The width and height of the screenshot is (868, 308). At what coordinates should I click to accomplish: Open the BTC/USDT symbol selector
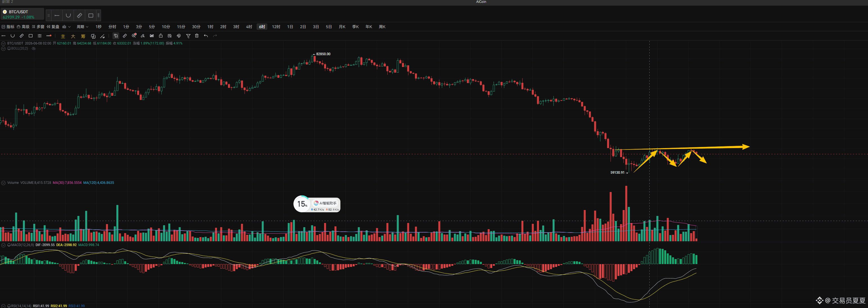pyautogui.click(x=22, y=14)
